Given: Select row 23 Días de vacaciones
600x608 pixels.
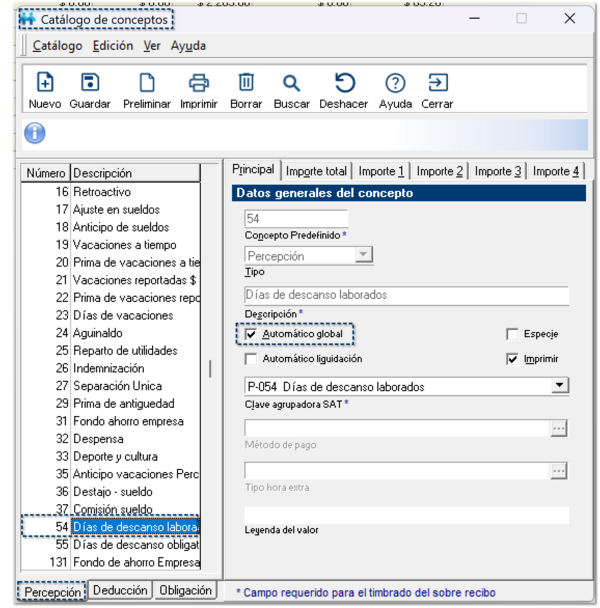Looking at the screenshot, I should pos(111,315).
